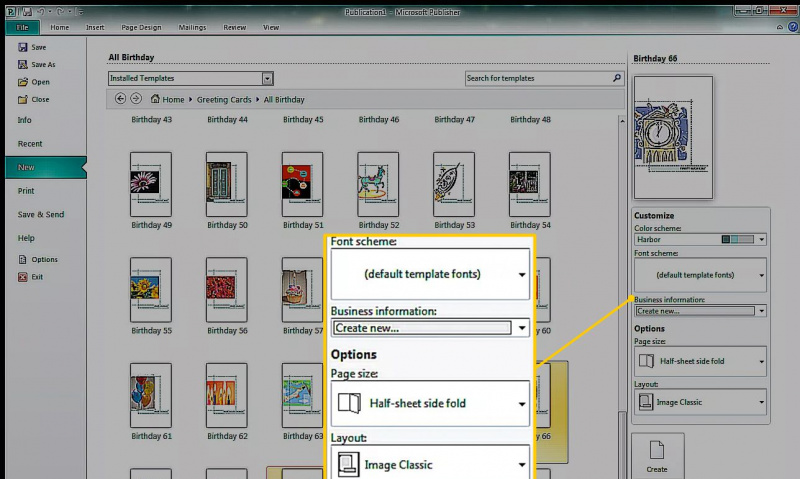Switch to the Page Design tab
The image size is (800, 479).
[141, 28]
